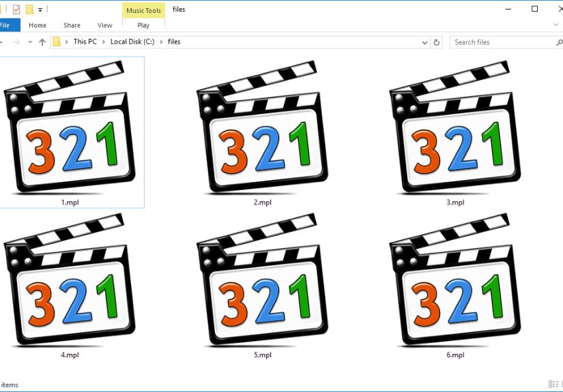Screen dimensions: 563x392
Task: Refresh the files folder view
Action: pyautogui.click(x=437, y=42)
